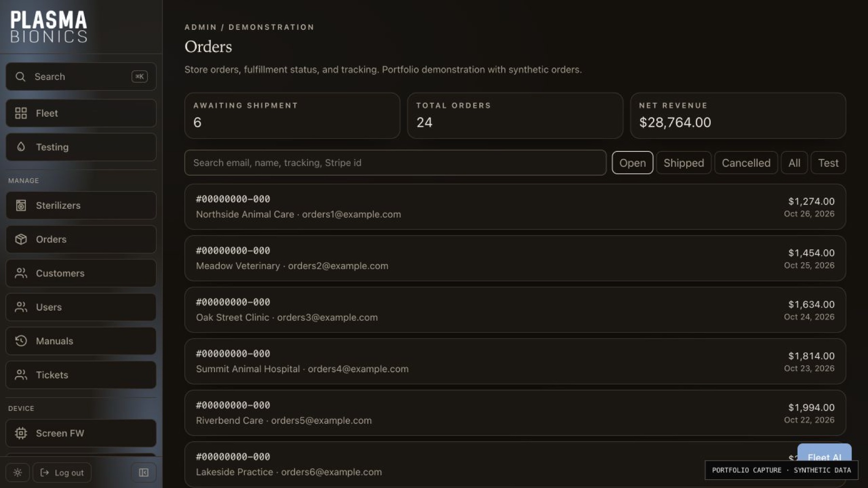Click the Oct 23, 2026 order date

[x=809, y=368]
